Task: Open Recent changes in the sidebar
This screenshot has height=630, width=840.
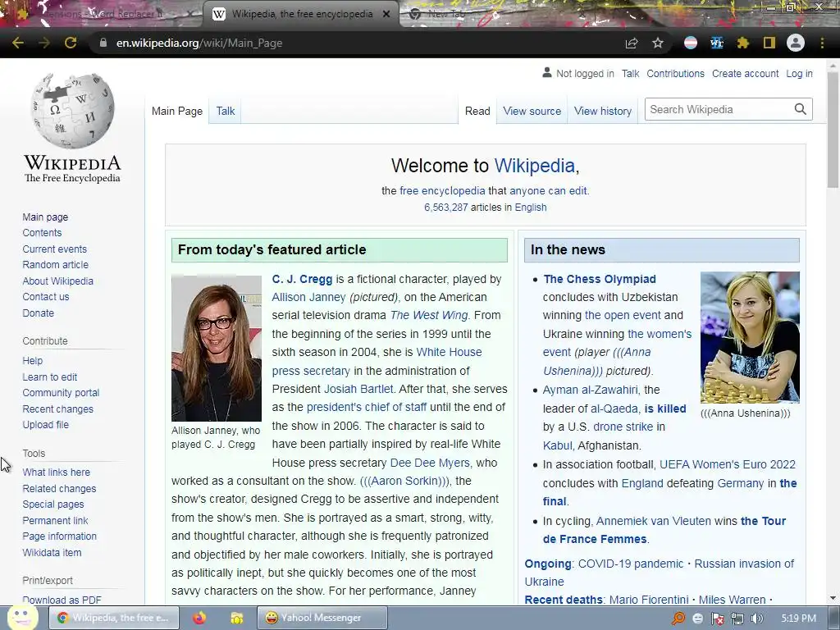Action: [58, 409]
